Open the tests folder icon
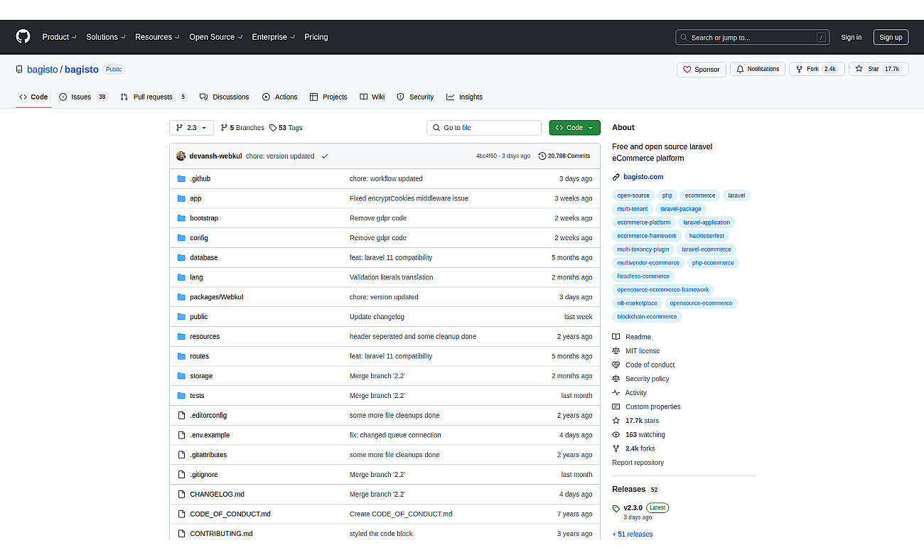924x560 pixels. point(181,396)
